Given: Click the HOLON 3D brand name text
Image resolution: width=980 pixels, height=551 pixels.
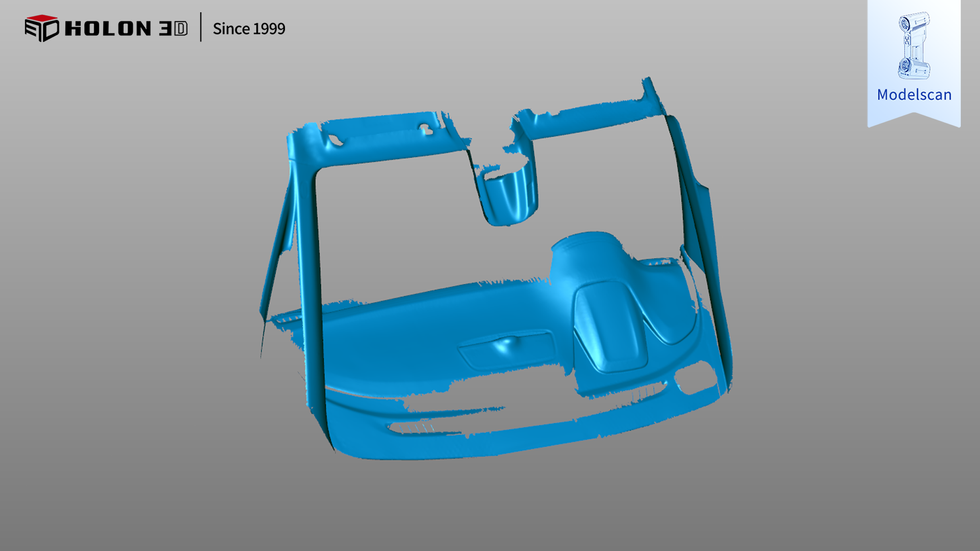Looking at the screenshot, I should 126,29.
